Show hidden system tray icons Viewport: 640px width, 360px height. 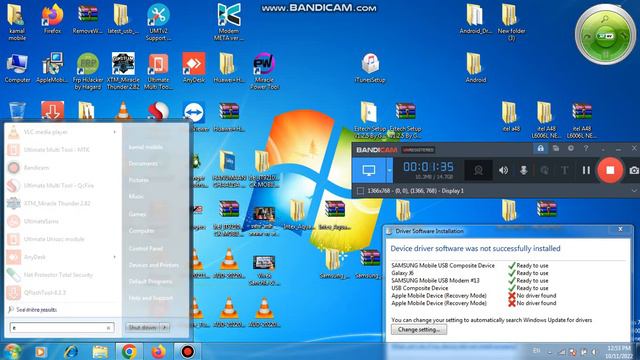point(550,352)
